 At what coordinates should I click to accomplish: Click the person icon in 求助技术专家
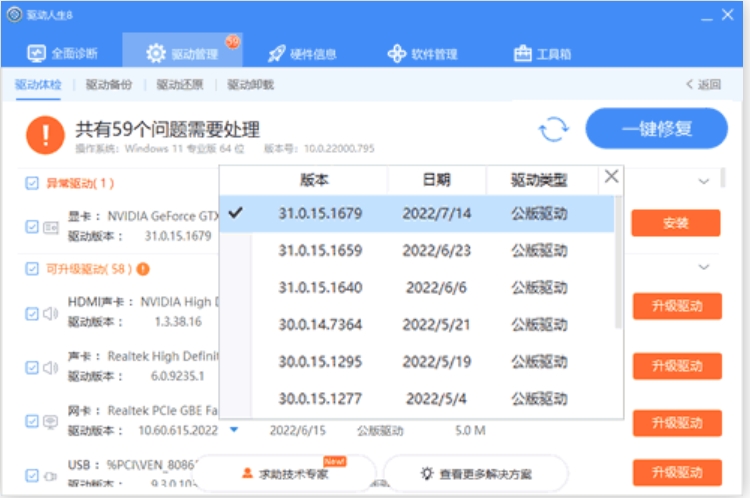[247, 474]
